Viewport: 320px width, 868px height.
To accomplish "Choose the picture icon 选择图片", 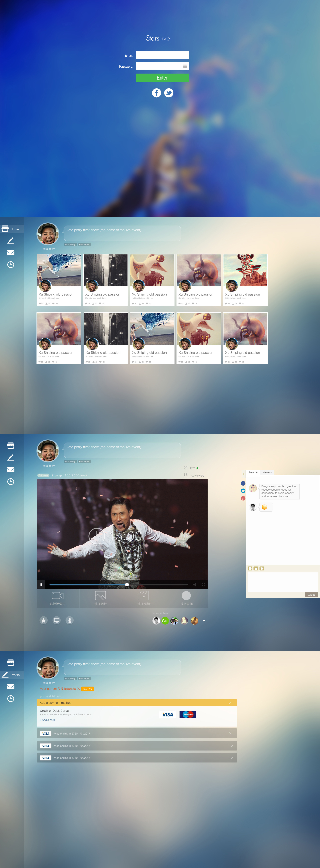I will [101, 595].
